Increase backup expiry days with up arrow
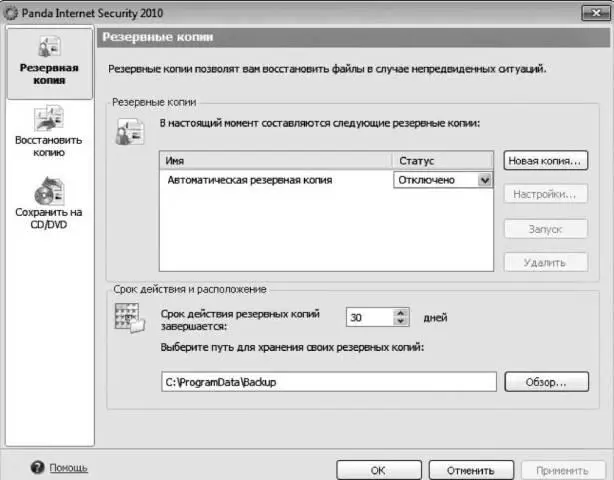The image size is (614, 480). [x=400, y=313]
